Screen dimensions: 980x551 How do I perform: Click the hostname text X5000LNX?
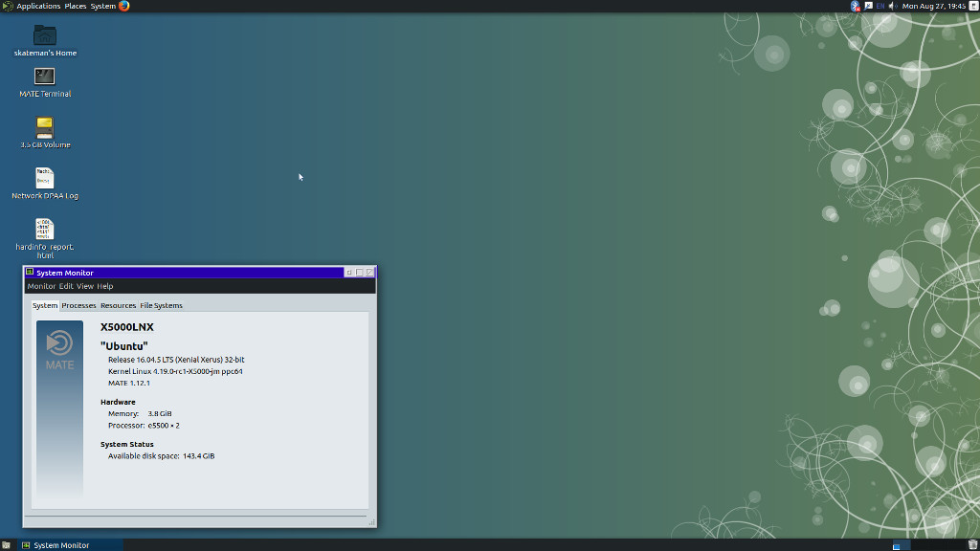[127, 327]
